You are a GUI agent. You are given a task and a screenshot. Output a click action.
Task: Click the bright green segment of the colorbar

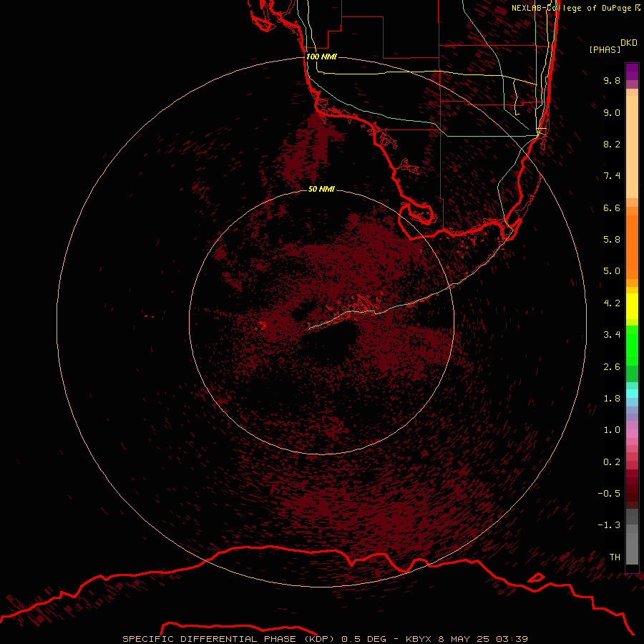632,345
